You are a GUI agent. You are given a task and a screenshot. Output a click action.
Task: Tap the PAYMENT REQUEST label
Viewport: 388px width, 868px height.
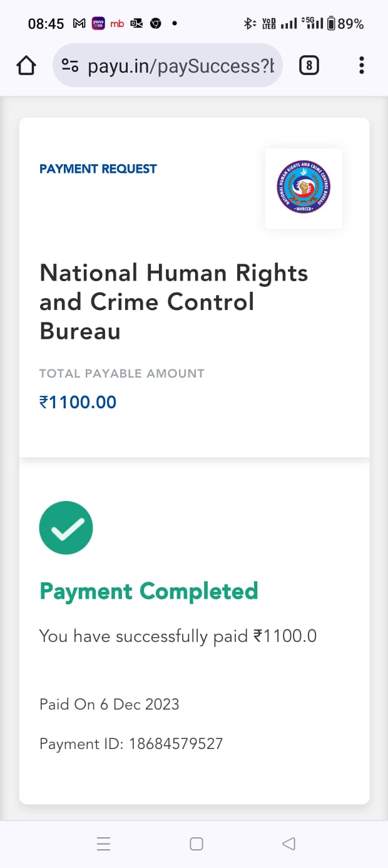click(98, 168)
